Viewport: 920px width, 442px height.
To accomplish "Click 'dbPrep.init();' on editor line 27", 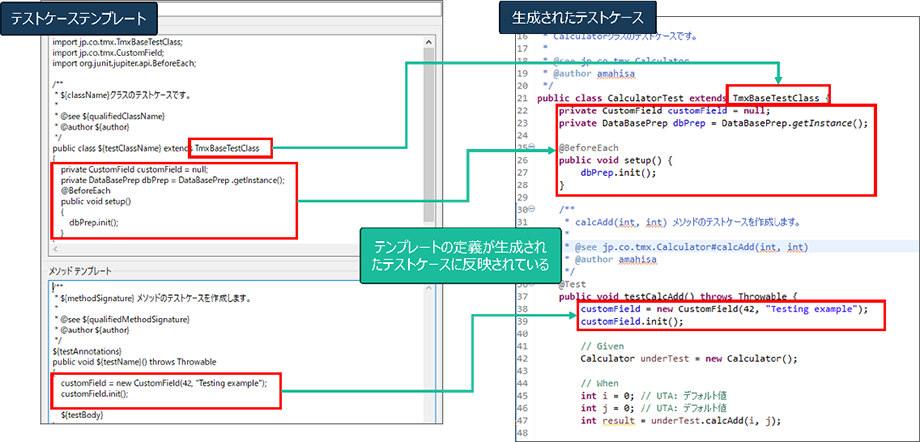I will [x=618, y=173].
